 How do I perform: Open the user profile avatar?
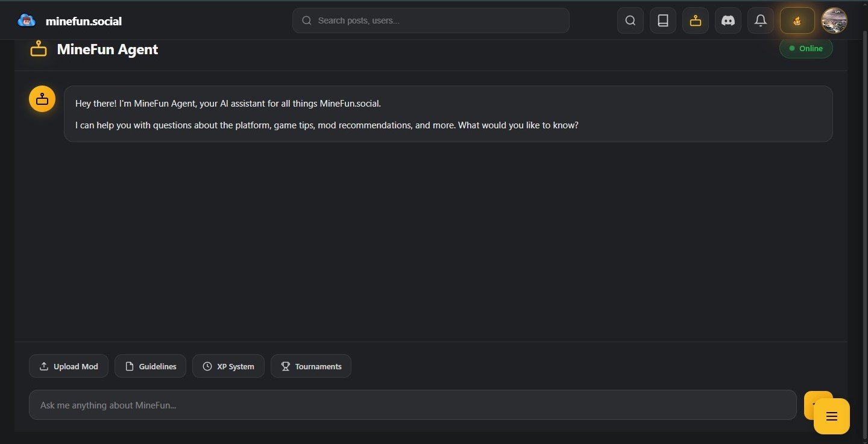834,20
